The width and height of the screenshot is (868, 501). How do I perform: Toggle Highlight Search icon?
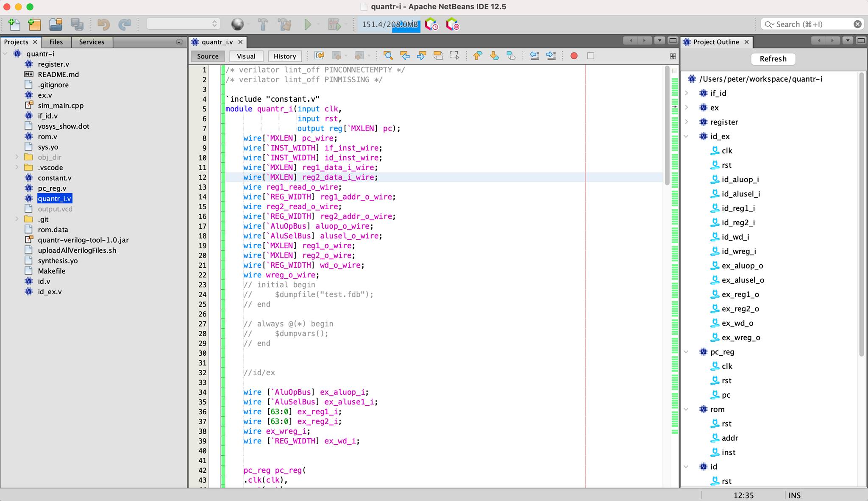[438, 55]
